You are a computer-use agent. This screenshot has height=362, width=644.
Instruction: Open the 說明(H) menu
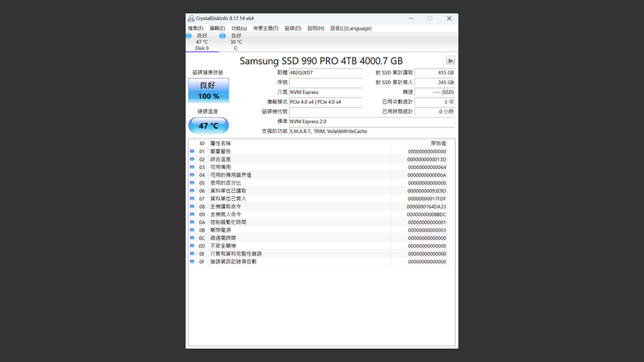[x=316, y=28]
